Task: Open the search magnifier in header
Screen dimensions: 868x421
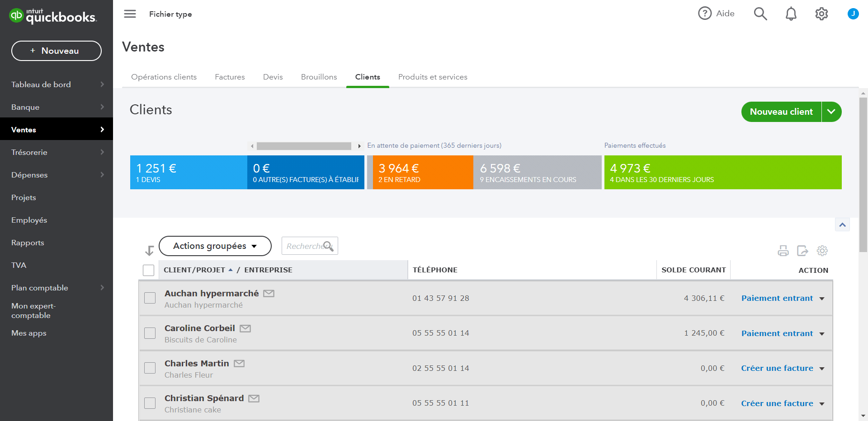Action: [x=760, y=14]
